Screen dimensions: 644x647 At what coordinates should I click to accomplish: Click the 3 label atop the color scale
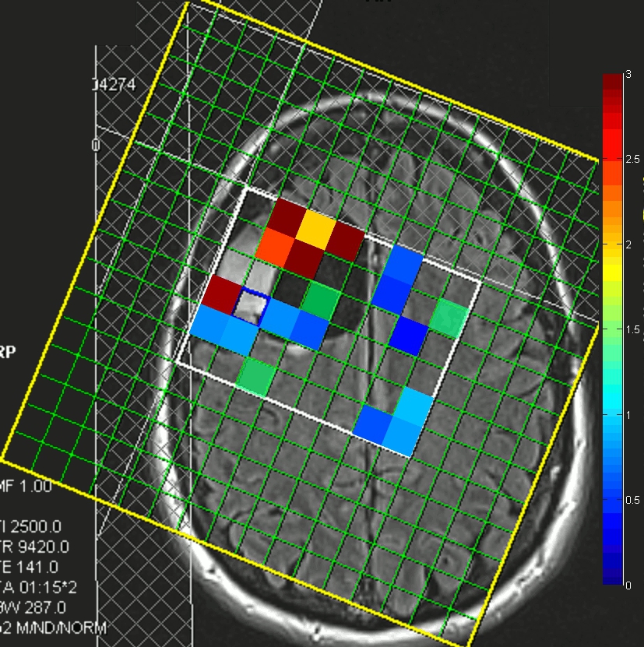[627, 74]
